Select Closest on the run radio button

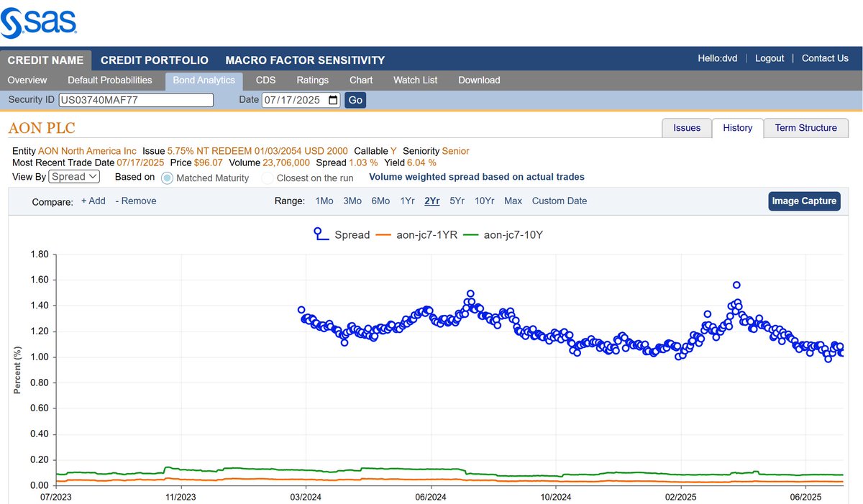tap(268, 178)
